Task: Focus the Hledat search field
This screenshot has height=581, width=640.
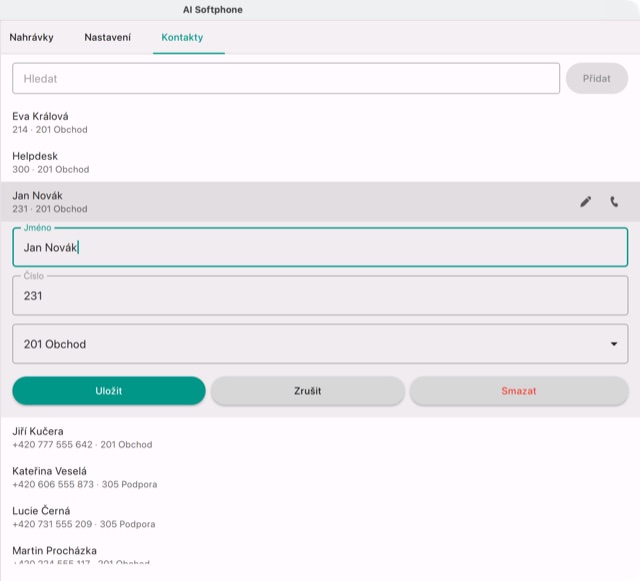Action: point(286,78)
